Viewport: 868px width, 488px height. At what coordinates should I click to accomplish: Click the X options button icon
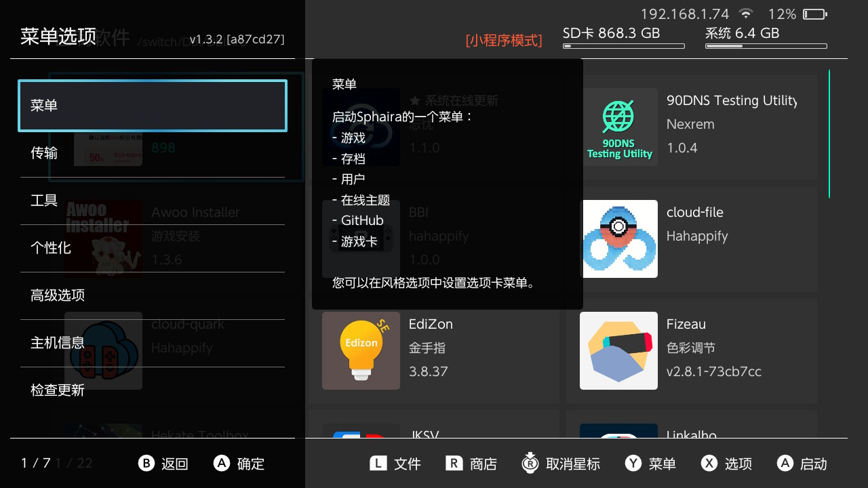click(709, 464)
